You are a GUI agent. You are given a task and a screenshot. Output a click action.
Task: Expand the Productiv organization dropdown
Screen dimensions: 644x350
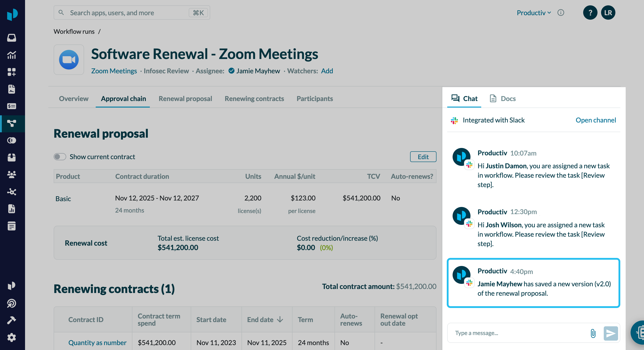pyautogui.click(x=534, y=13)
